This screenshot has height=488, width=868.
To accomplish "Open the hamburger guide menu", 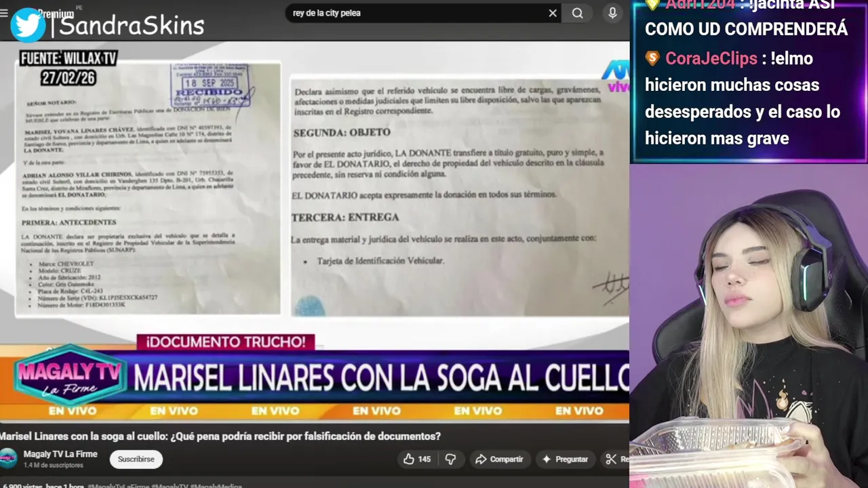I will [4, 13].
